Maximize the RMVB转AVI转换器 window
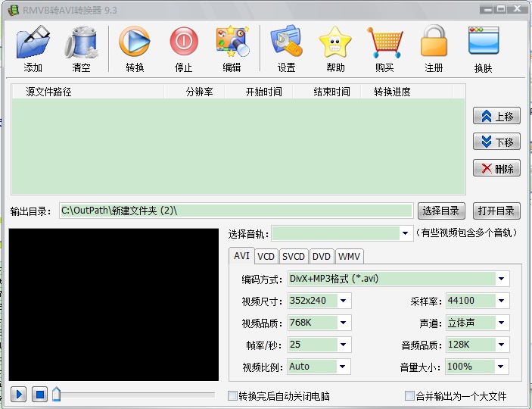 500,10
